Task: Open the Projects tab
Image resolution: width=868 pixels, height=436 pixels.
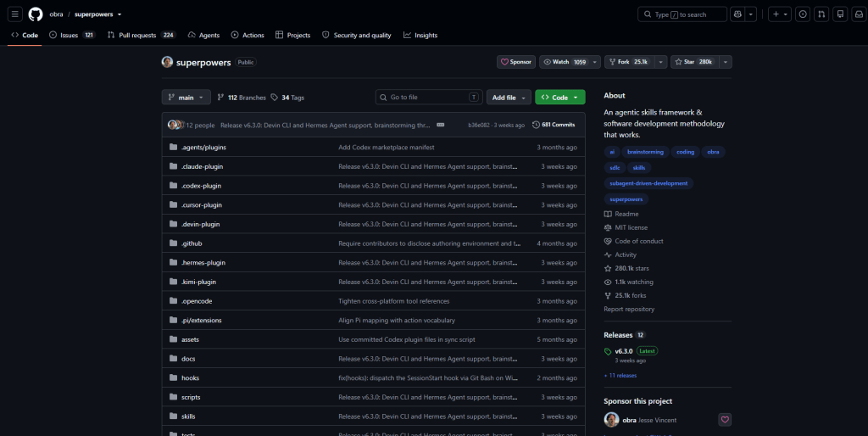Action: click(x=292, y=35)
